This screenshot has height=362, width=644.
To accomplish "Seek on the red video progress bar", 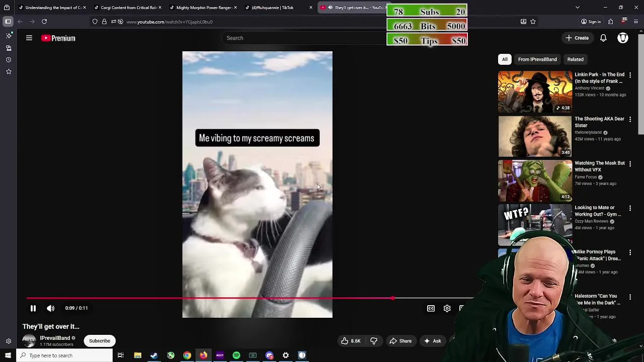I will 250,298.
